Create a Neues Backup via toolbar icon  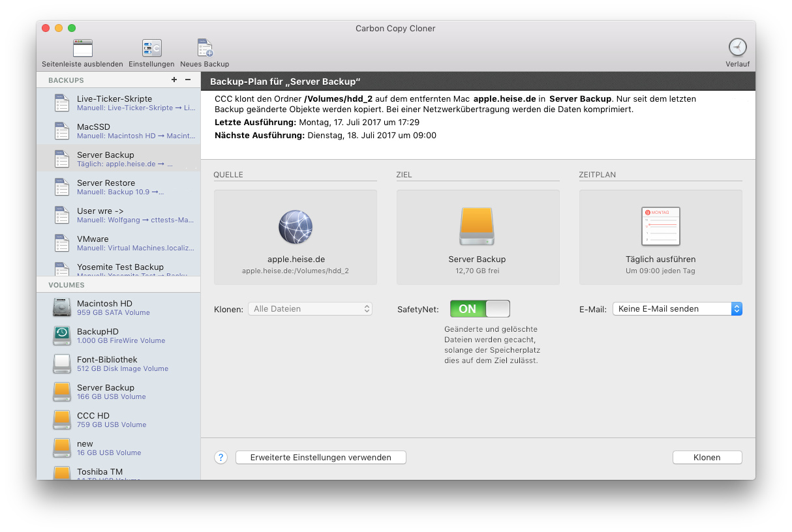(x=205, y=48)
